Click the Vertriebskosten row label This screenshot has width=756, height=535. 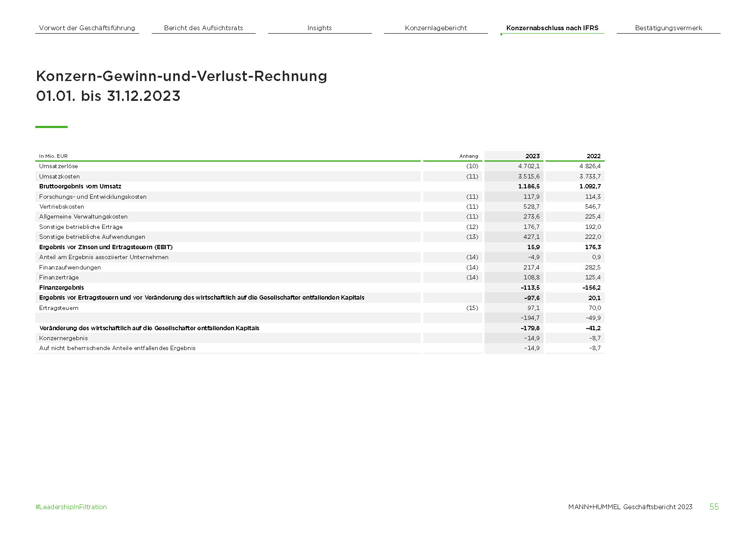pyautogui.click(x=62, y=206)
